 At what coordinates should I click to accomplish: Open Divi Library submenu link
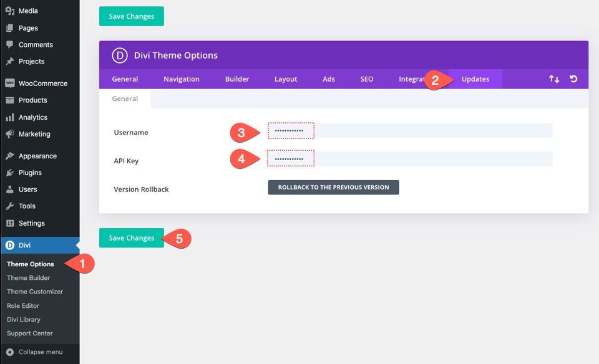coord(24,319)
